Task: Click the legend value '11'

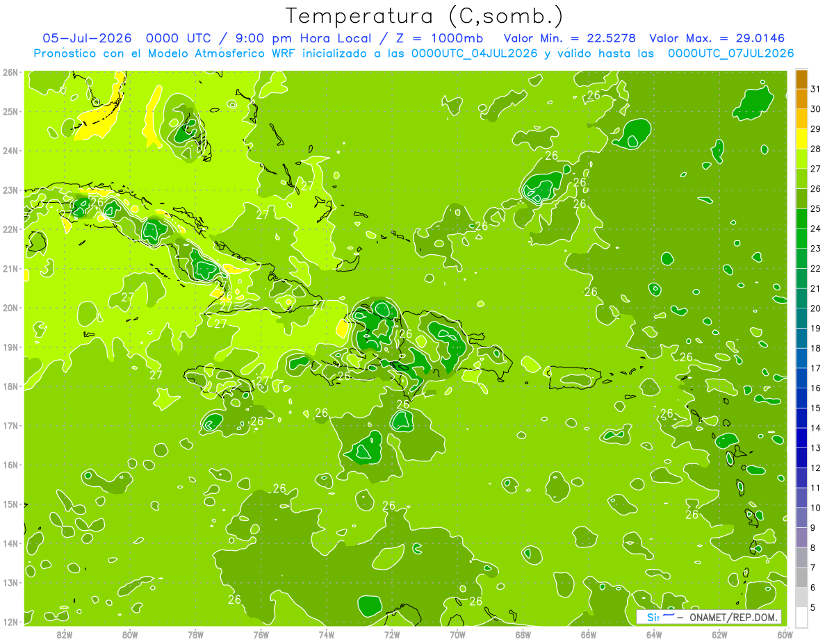Action: 816,488
